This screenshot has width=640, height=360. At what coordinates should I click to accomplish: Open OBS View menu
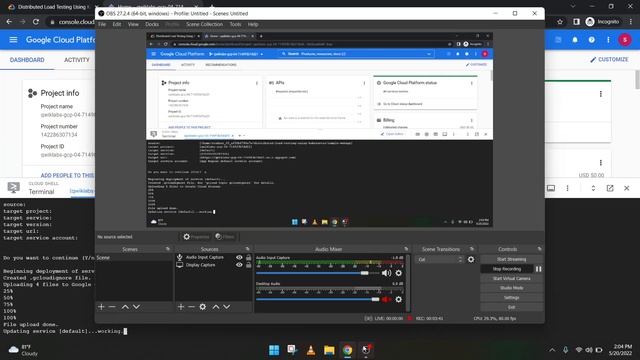(x=133, y=24)
